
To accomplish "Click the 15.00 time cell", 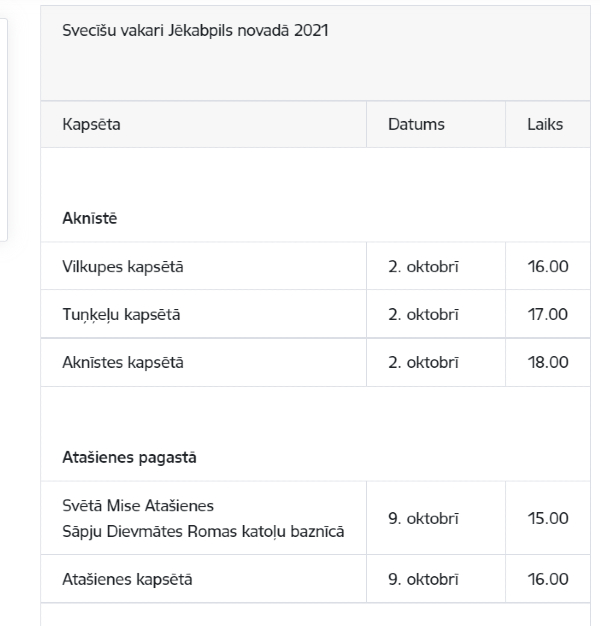I will coord(548,518).
